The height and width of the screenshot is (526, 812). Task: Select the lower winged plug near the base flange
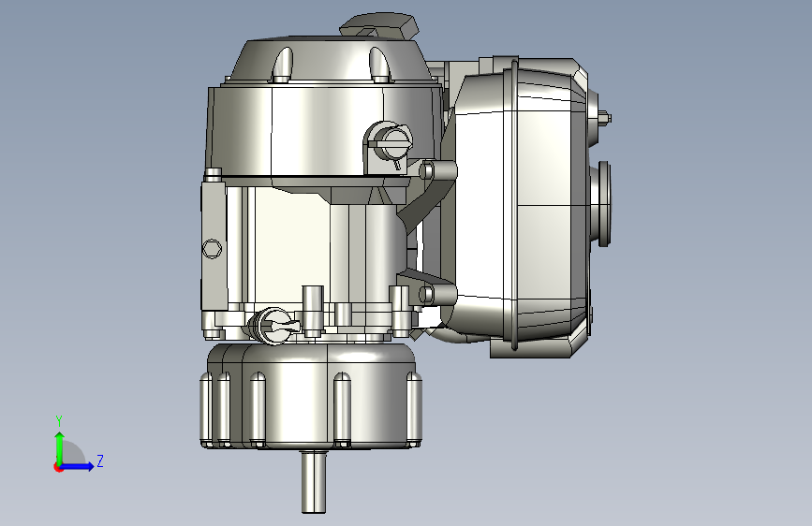coord(274,326)
